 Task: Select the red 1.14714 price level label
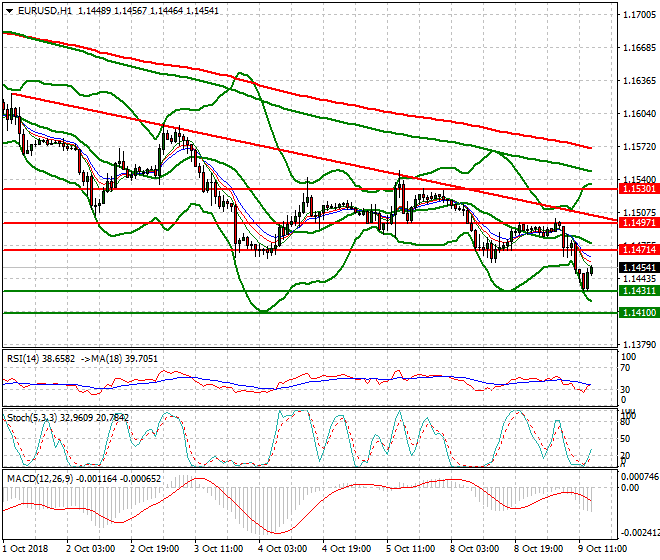pos(639,250)
